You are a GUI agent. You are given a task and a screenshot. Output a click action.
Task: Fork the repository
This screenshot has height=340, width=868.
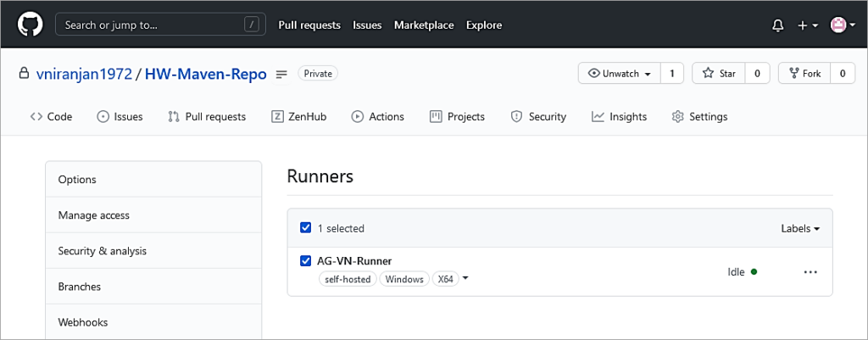805,73
